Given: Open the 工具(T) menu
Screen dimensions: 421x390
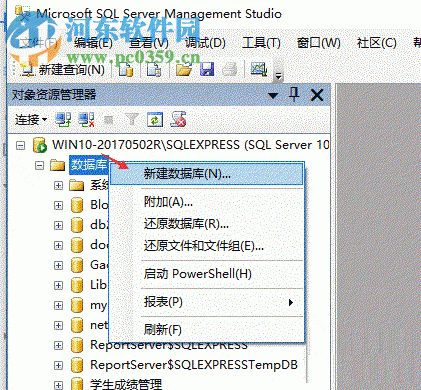Looking at the screenshot, I should (261, 43).
